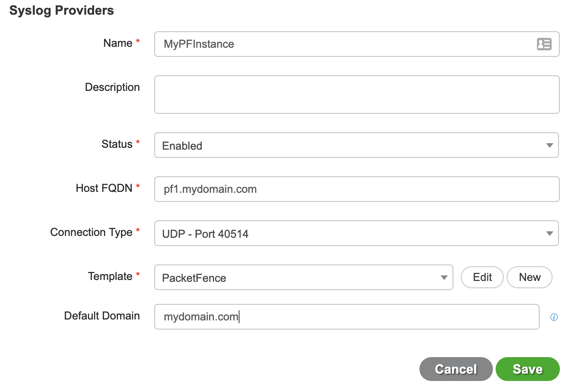The image size is (581, 392).
Task: Click the Syslog Providers page heading
Action: tap(61, 10)
